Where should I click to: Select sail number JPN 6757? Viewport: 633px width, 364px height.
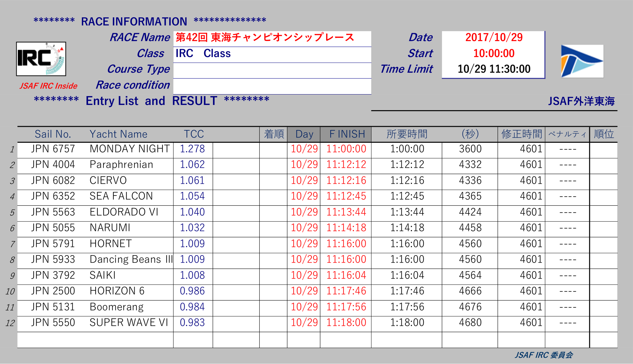(53, 149)
